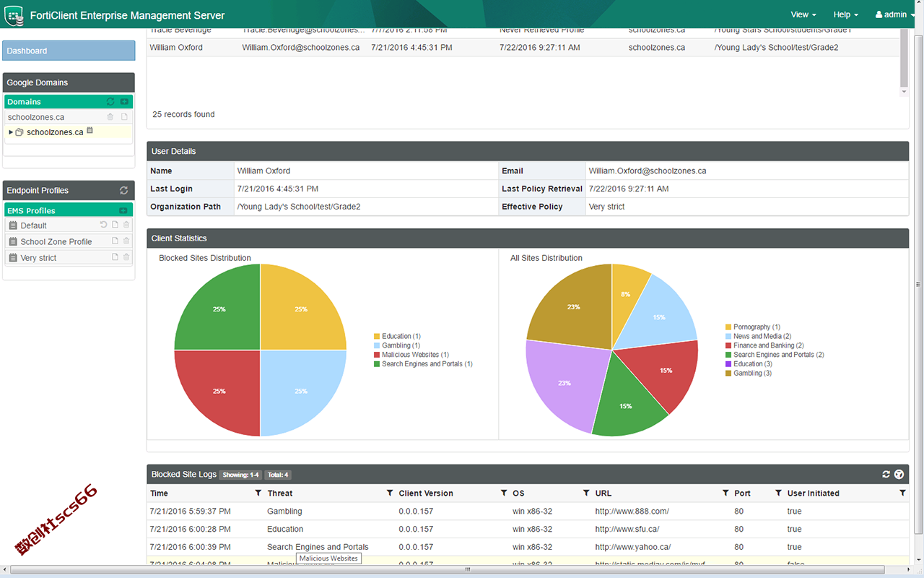Click the undo icon on the Default profile row

pos(103,225)
